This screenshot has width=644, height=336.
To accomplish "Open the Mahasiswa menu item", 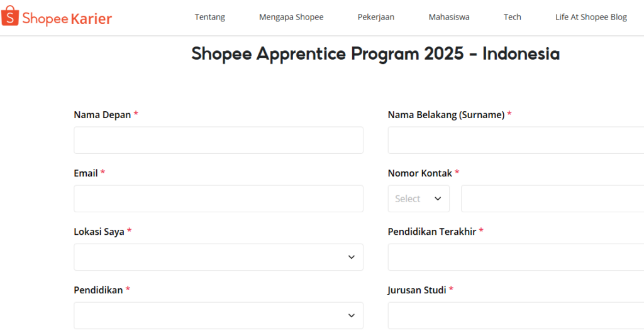I will click(449, 17).
